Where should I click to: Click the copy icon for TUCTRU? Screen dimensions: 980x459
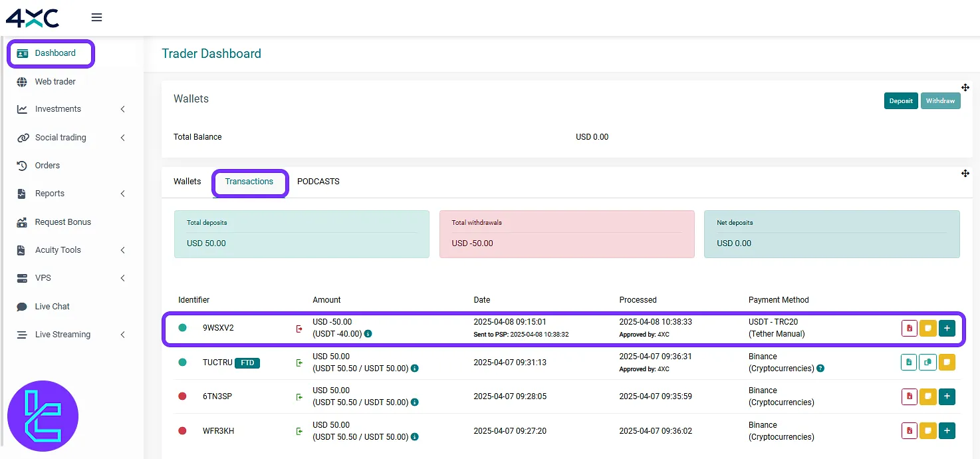pos(927,363)
